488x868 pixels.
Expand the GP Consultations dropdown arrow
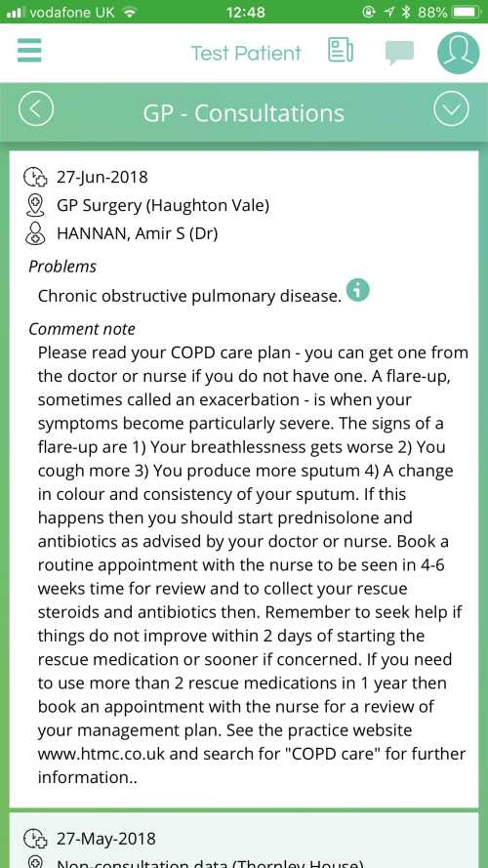click(x=451, y=108)
